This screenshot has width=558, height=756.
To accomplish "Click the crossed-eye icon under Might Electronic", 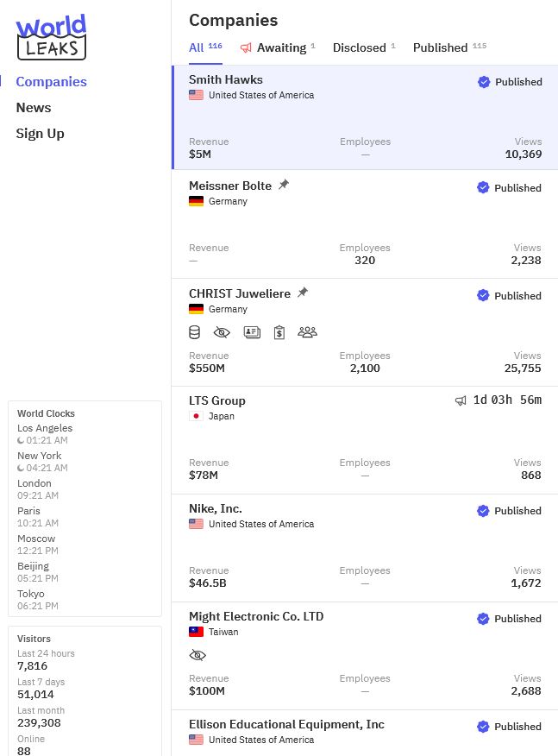I will coord(197,656).
